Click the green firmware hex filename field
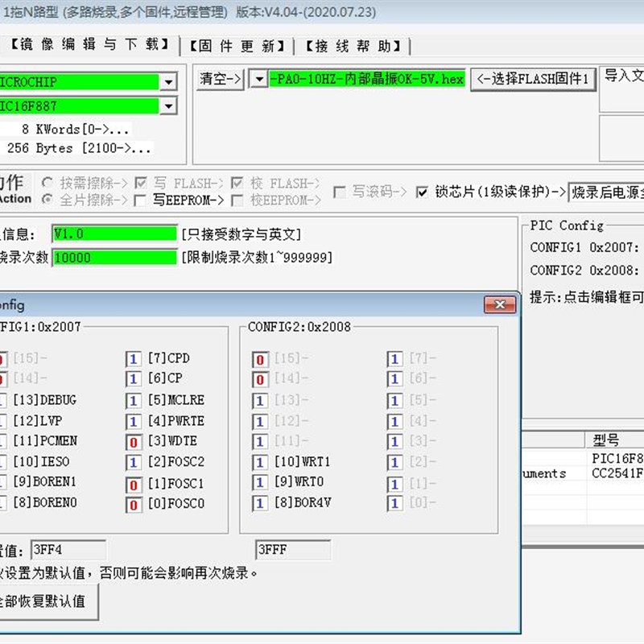 (x=367, y=79)
